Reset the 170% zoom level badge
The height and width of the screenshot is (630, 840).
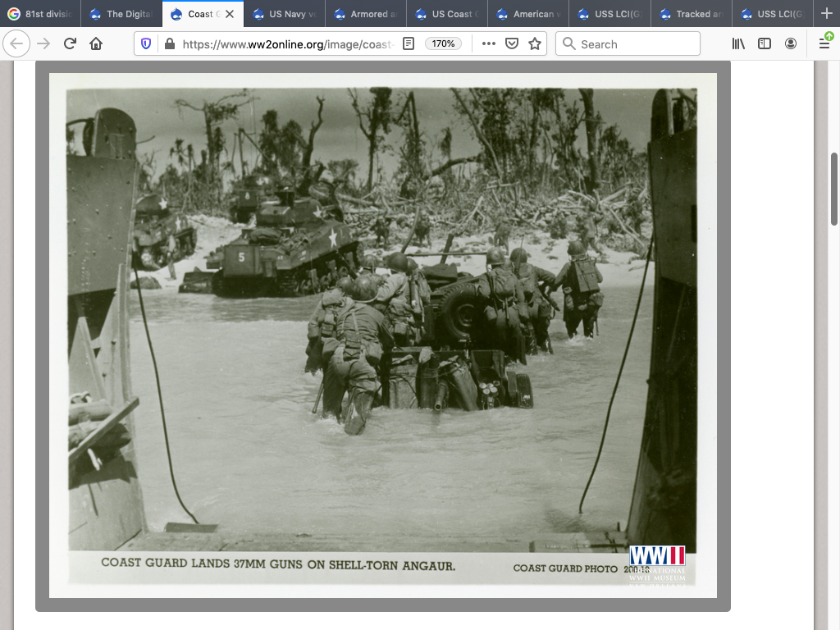point(443,44)
